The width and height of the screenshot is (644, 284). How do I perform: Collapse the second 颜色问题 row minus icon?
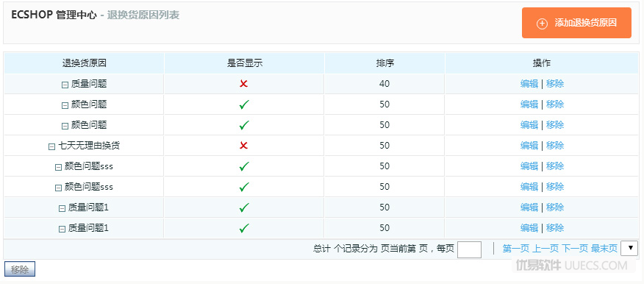[x=65, y=126]
